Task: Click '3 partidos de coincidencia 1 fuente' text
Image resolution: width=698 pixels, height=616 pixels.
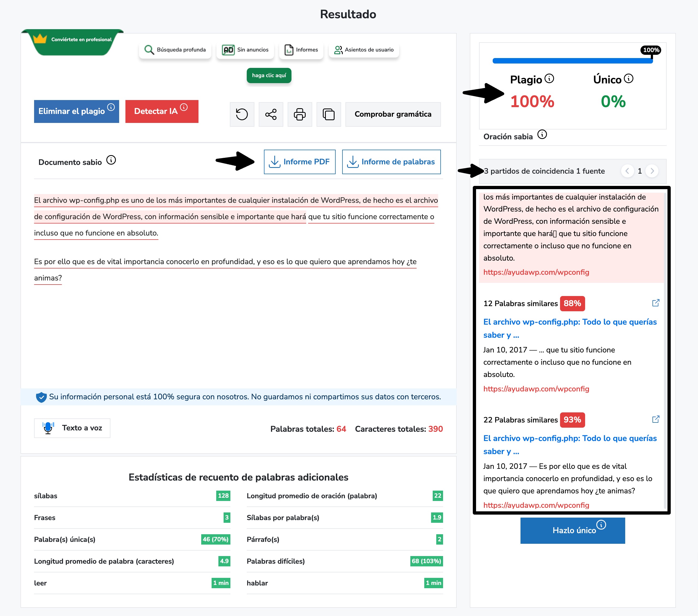Action: point(544,171)
